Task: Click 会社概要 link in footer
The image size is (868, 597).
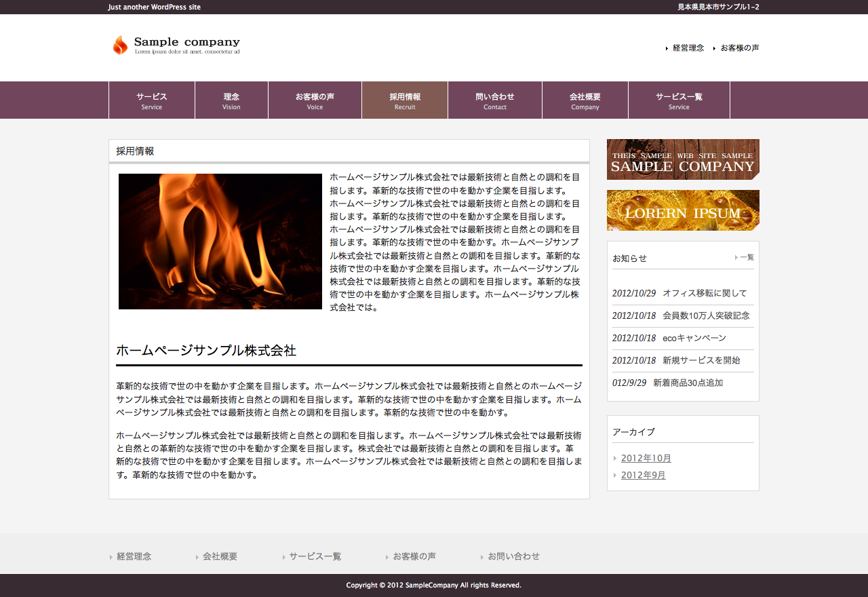Action: [x=220, y=556]
